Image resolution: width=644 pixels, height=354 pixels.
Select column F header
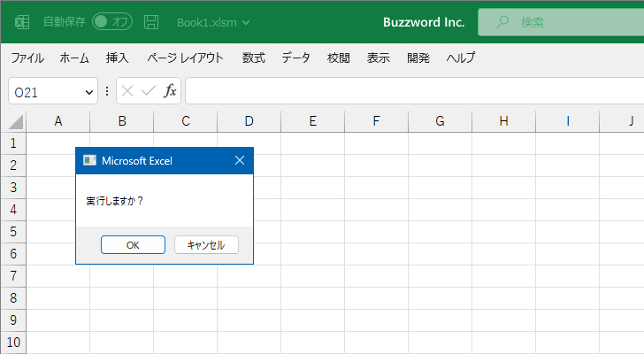(376, 121)
